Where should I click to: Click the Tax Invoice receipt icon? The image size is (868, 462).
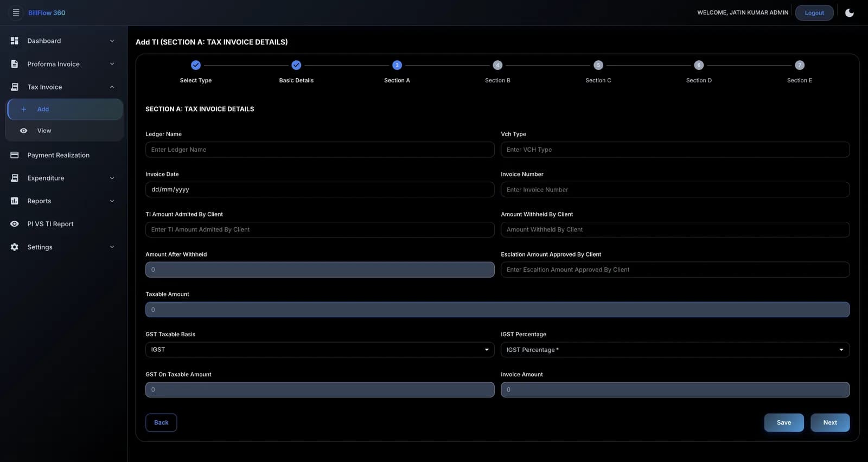pos(15,87)
